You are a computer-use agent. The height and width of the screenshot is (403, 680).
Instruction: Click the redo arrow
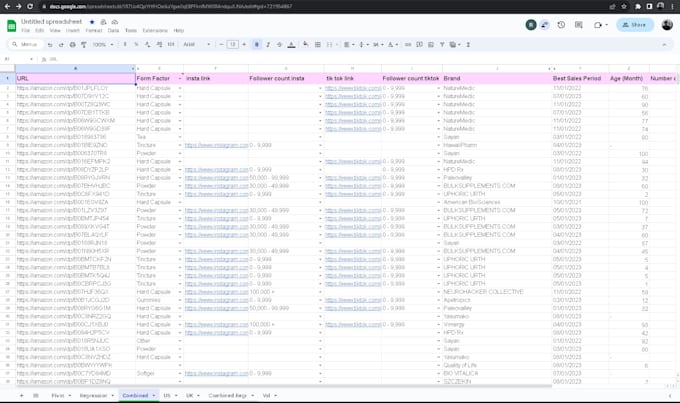pos(61,45)
